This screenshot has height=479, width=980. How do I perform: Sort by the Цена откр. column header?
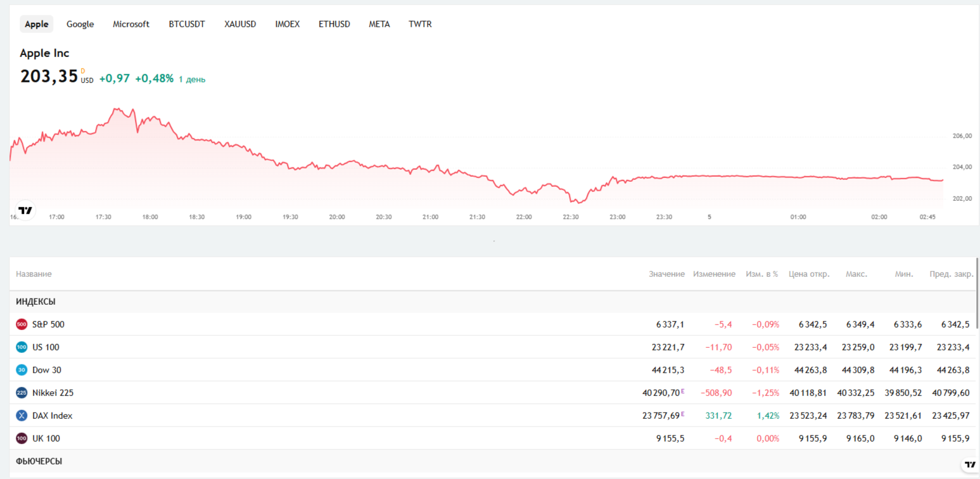809,274
